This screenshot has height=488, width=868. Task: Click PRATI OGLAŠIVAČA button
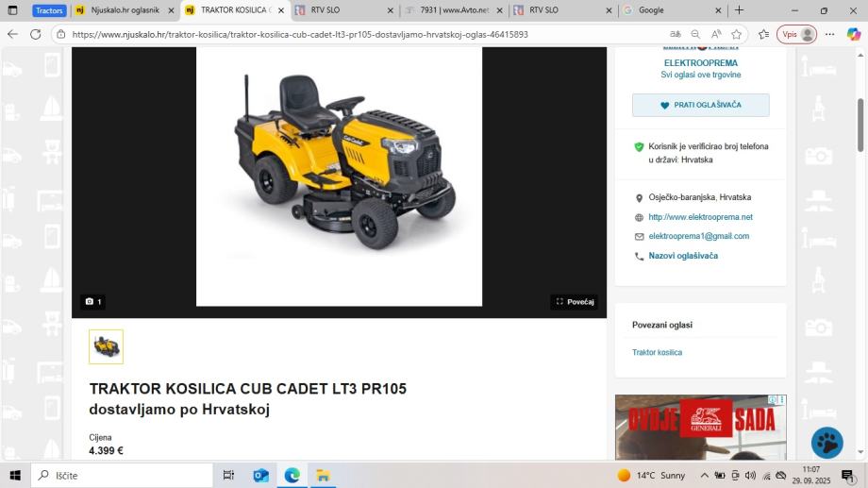[x=700, y=105]
